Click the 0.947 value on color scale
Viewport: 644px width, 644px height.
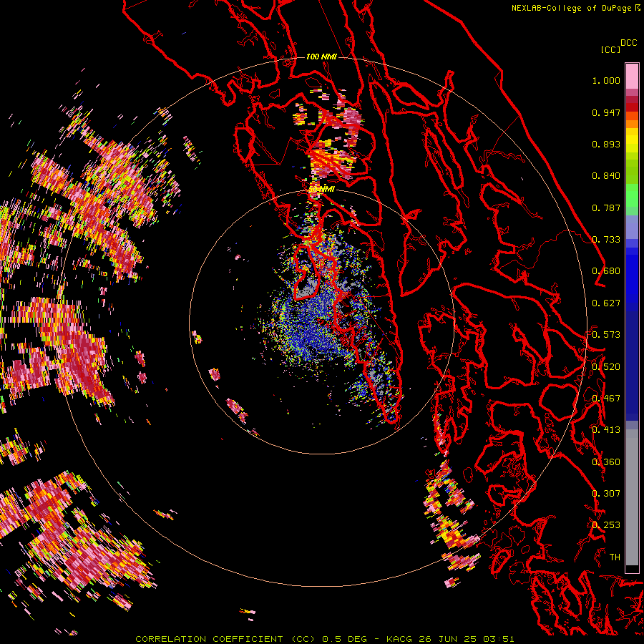click(606, 112)
